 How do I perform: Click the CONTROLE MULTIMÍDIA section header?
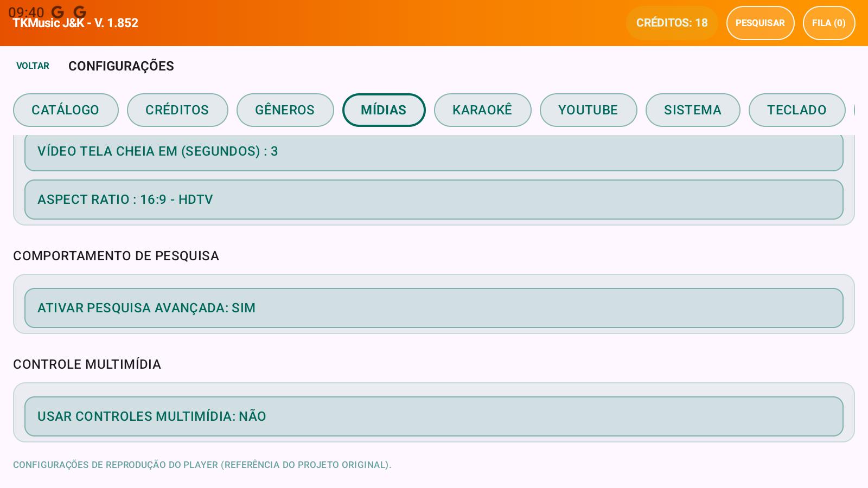[87, 364]
